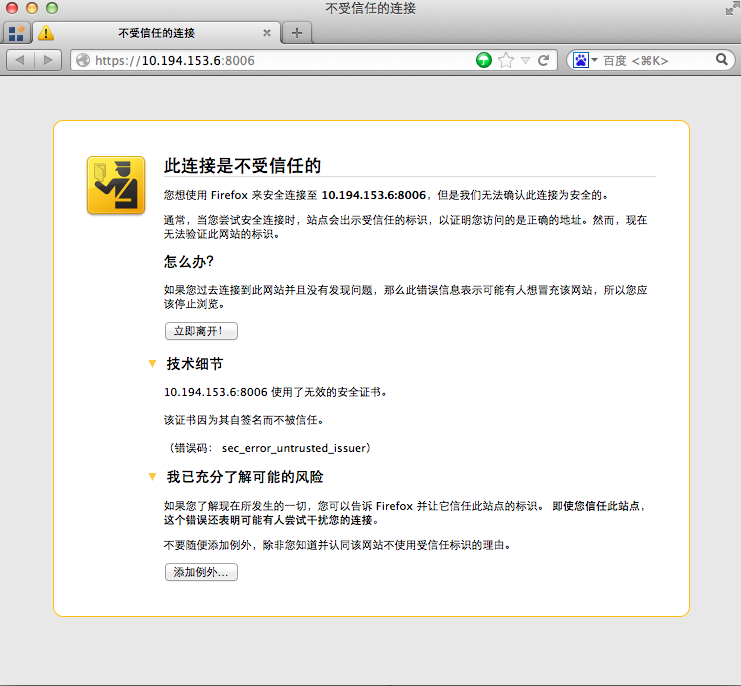Click the yellow warning triangle on the tab
741x686 pixels.
(46, 33)
